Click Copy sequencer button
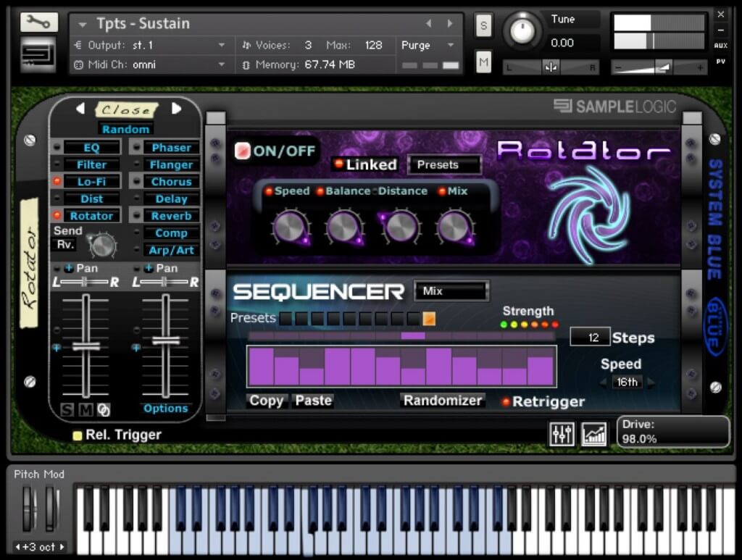Image resolution: width=742 pixels, height=560 pixels. pyautogui.click(x=267, y=401)
